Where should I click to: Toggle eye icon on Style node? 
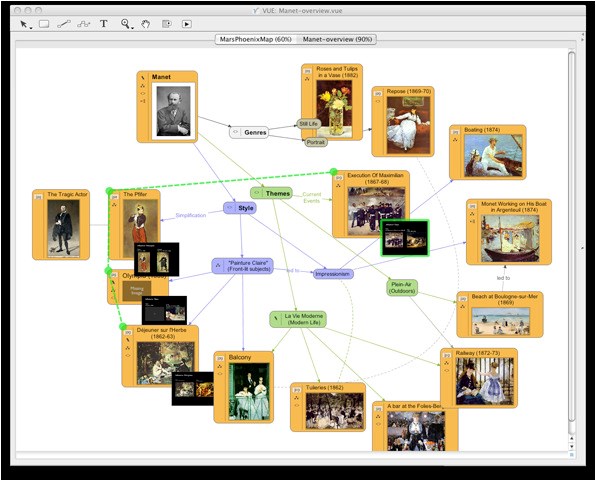click(229, 208)
